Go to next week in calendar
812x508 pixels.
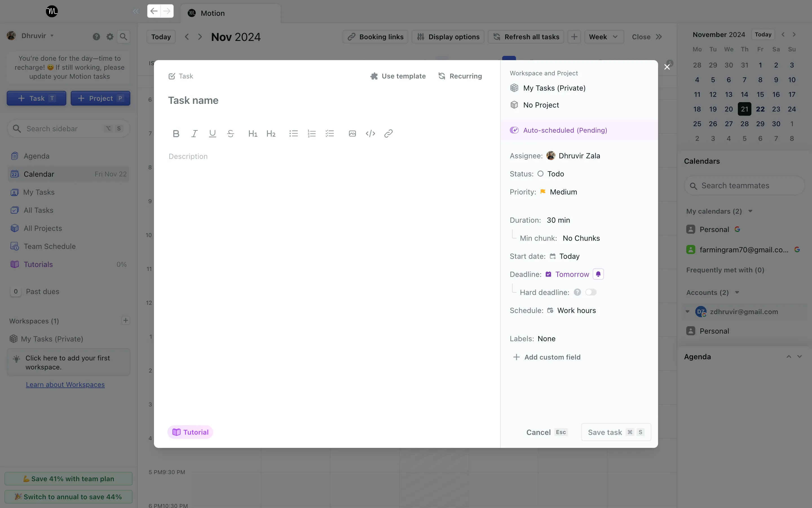point(200,37)
